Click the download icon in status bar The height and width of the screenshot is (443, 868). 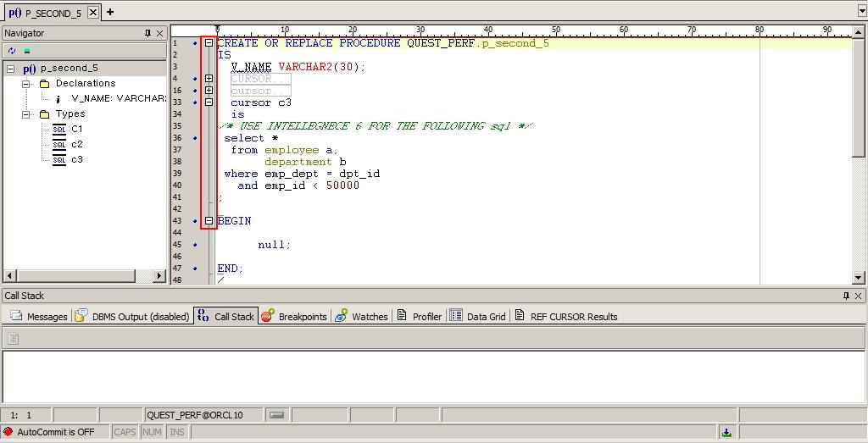[726, 432]
